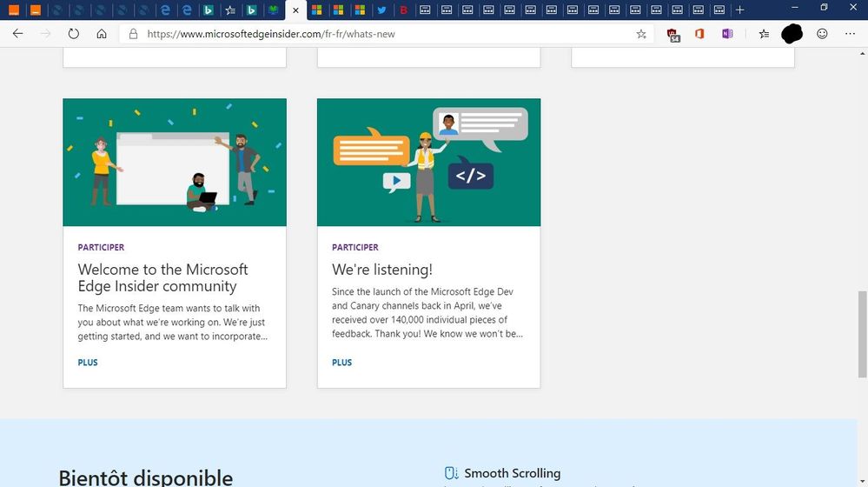The height and width of the screenshot is (487, 868).
Task: Click the vertical scrollbar thumb
Action: [x=863, y=334]
